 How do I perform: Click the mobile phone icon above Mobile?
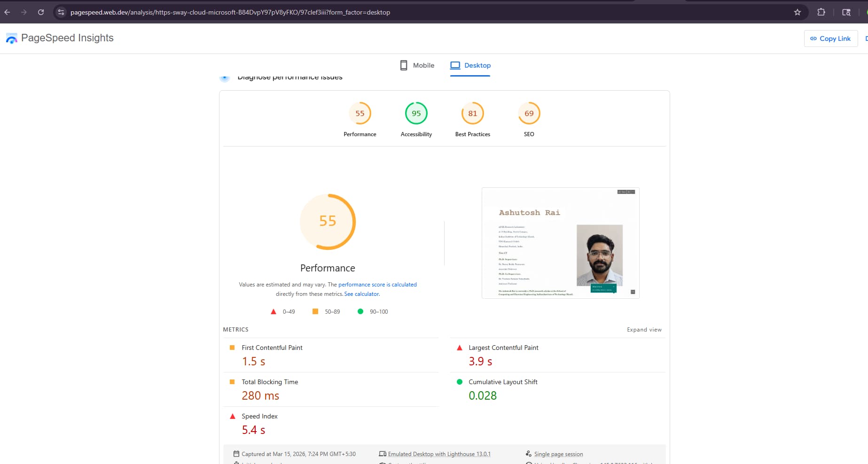coord(403,65)
